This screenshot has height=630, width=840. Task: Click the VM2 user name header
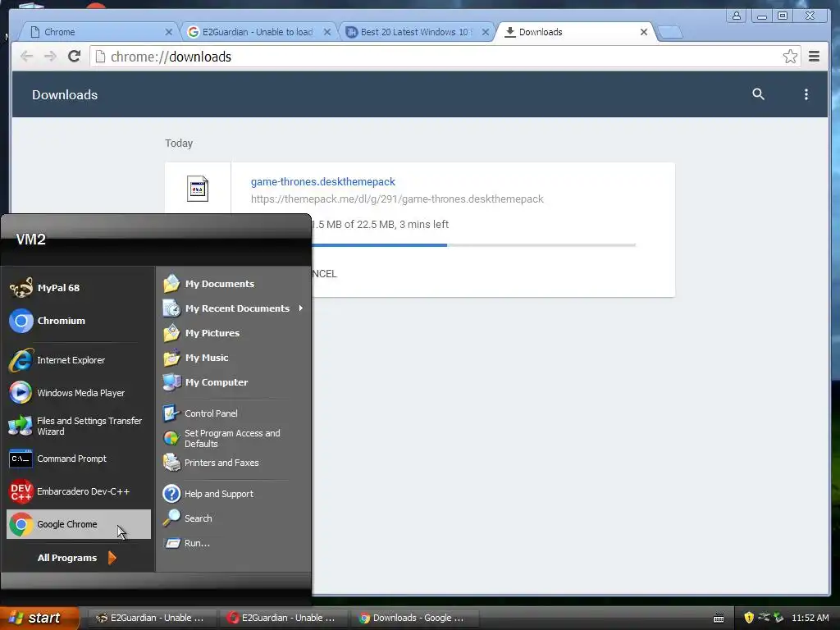(x=30, y=239)
